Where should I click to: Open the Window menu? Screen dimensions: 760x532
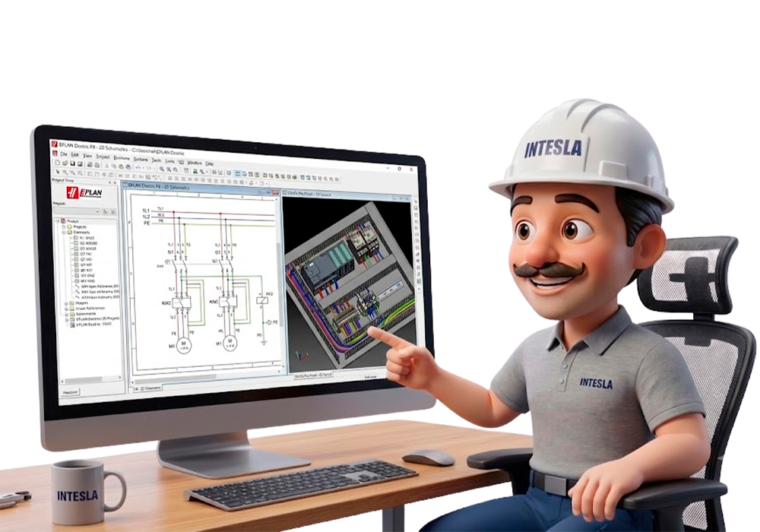pyautogui.click(x=195, y=163)
